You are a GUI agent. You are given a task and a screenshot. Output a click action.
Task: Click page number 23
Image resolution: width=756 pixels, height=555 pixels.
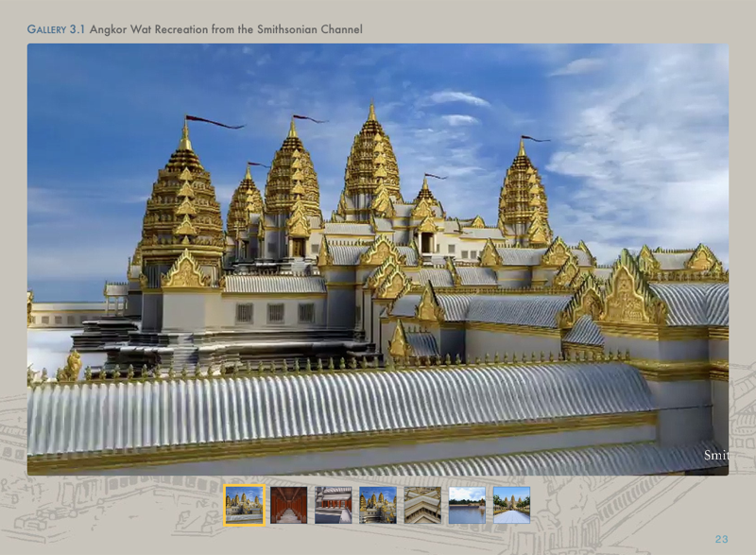click(721, 539)
